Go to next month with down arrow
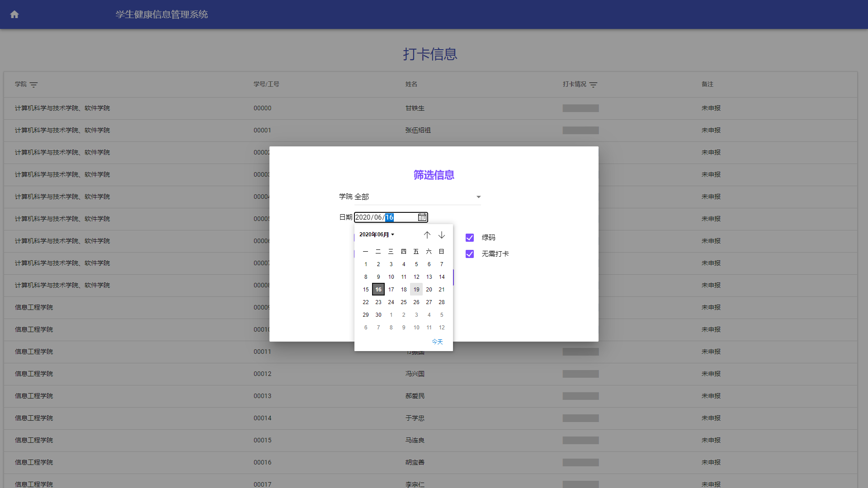Viewport: 868px width, 488px height. tap(442, 235)
